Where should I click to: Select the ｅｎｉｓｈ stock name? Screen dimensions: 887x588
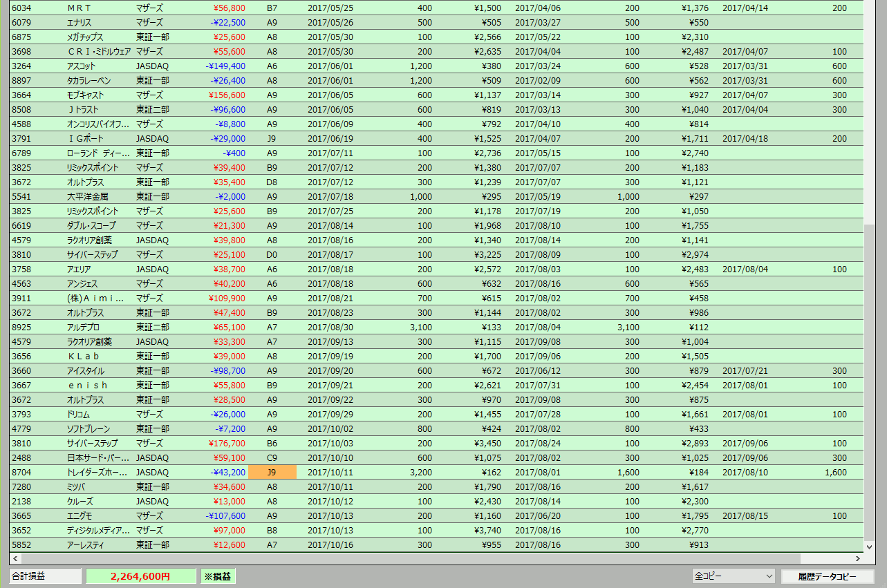point(87,385)
